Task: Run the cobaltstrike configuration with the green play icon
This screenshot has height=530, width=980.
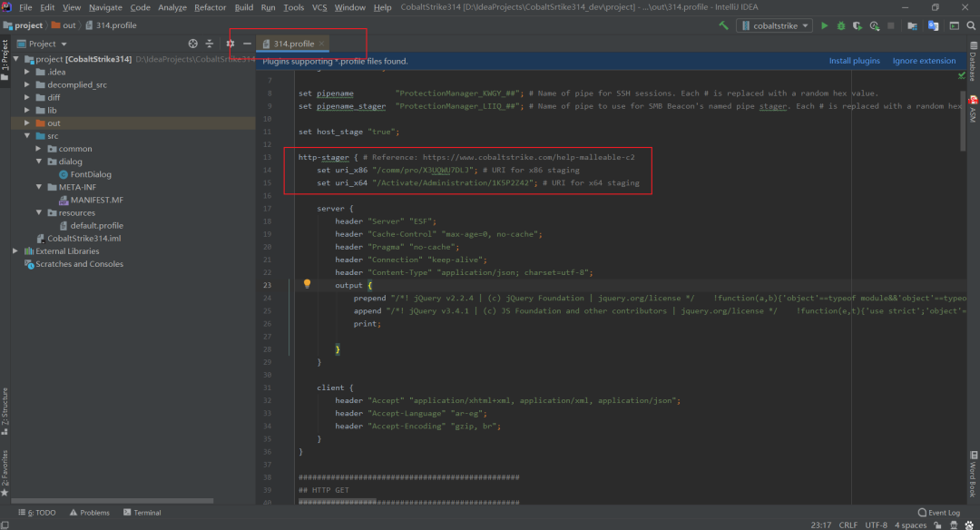Action: pyautogui.click(x=824, y=25)
